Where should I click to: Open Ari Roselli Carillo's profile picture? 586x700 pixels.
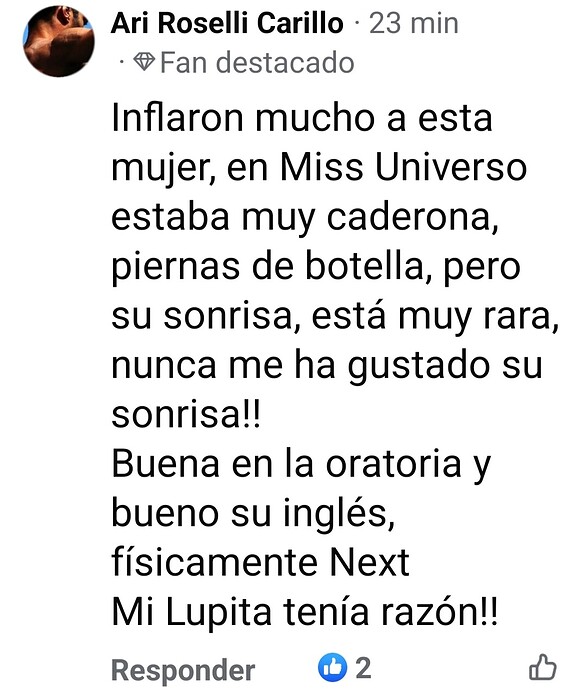tap(58, 41)
